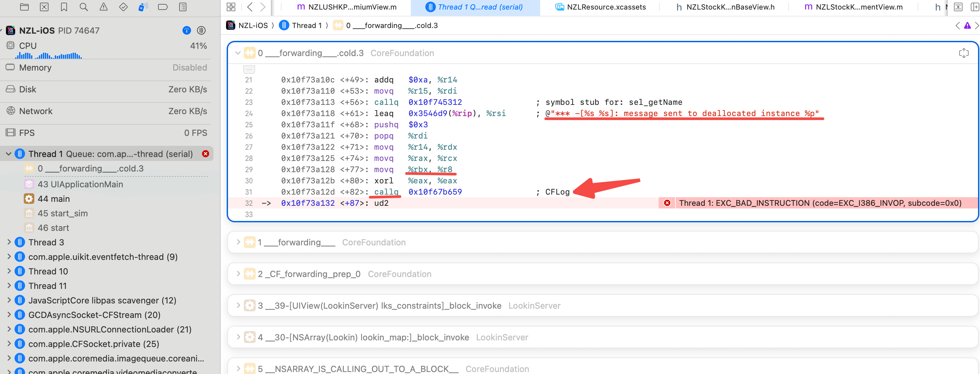
Task: Open the Issue navigator warning triangle
Action: pyautogui.click(x=103, y=7)
